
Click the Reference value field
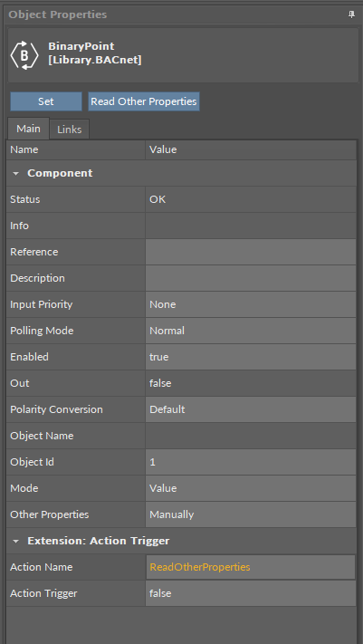click(251, 252)
